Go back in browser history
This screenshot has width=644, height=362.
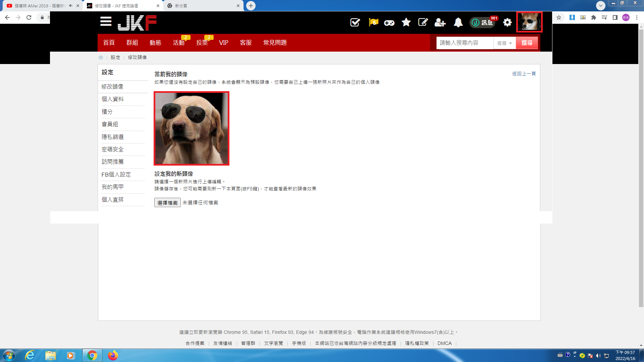pos(7,17)
